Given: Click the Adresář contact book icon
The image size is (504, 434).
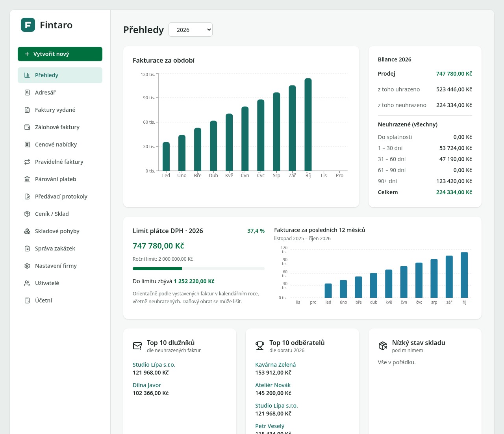Looking at the screenshot, I should (x=27, y=93).
